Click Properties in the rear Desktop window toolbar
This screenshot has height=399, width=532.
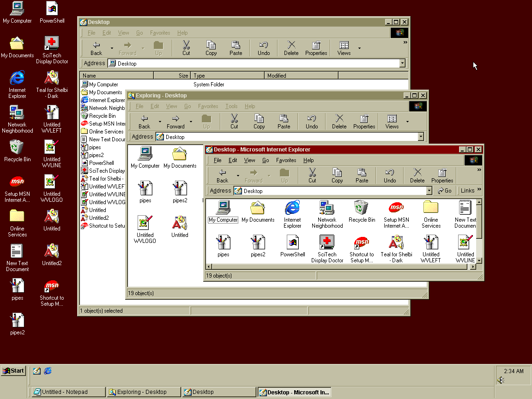316,48
